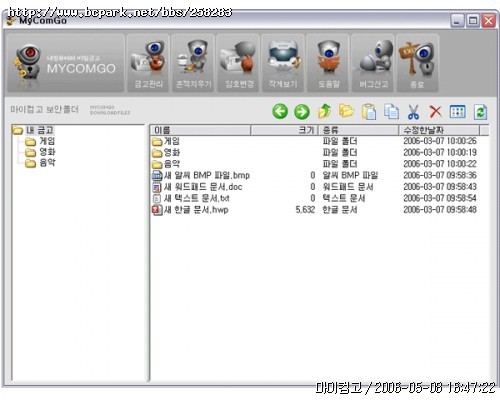Screen dimensions: 500x400
Task: Click the open folder toolbar icon
Action: coord(346,111)
